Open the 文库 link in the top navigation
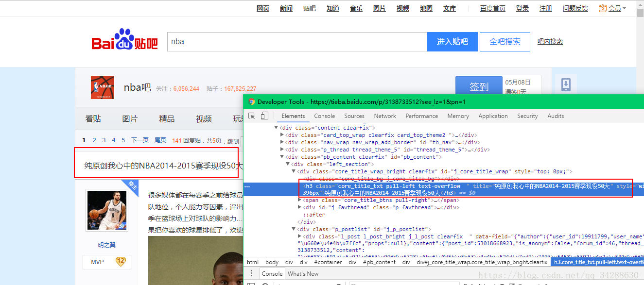644x285 pixels. pos(450,8)
